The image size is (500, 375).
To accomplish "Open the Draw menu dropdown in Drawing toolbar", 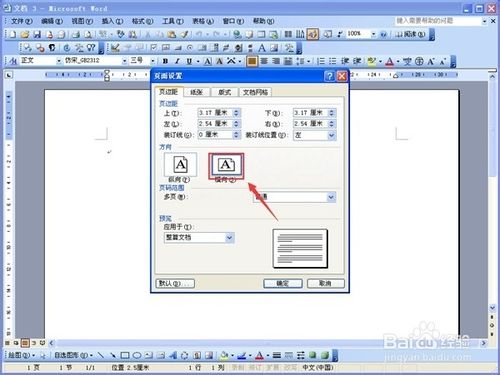I will tap(21, 355).
